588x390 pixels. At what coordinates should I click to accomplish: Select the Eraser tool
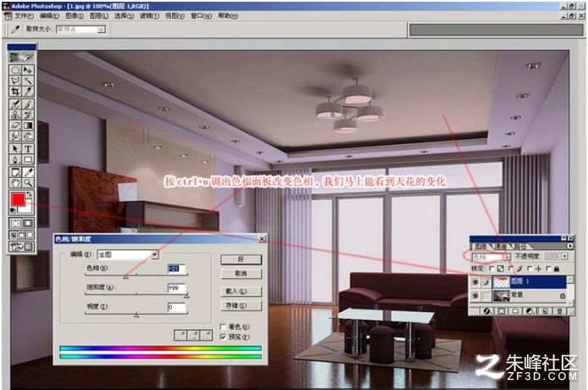(x=15, y=125)
